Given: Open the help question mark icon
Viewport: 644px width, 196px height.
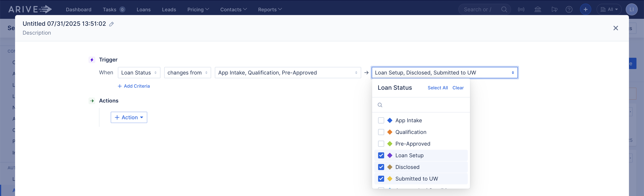Looking at the screenshot, I should (569, 9).
